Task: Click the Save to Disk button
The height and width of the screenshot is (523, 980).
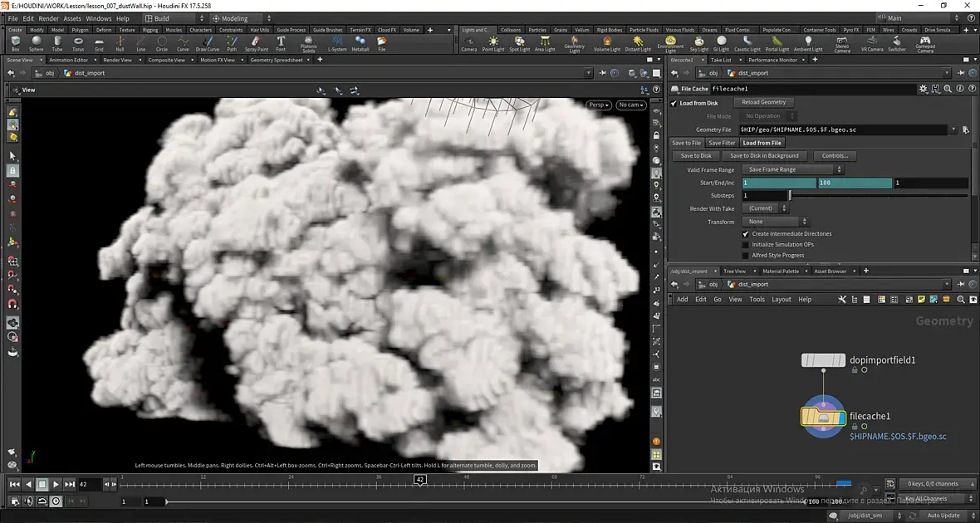Action: coord(696,155)
